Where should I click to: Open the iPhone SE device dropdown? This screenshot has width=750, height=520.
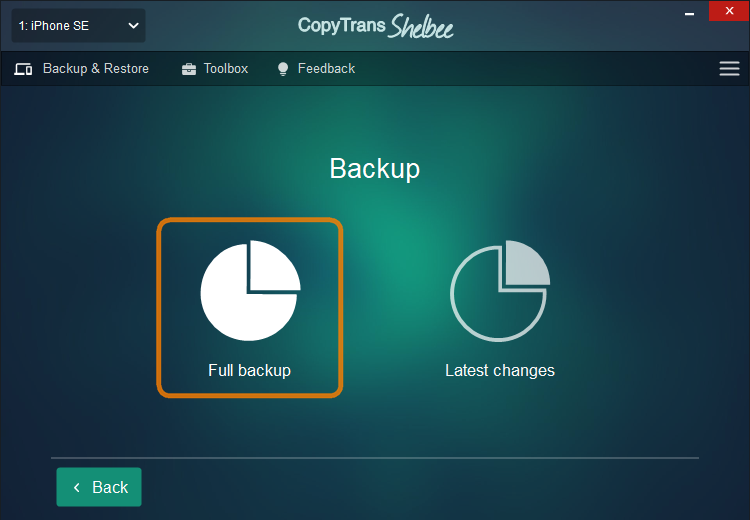(78, 25)
